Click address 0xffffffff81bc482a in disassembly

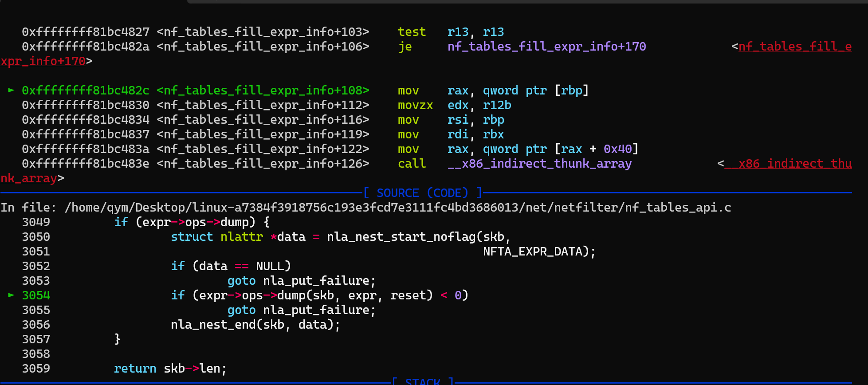click(86, 47)
